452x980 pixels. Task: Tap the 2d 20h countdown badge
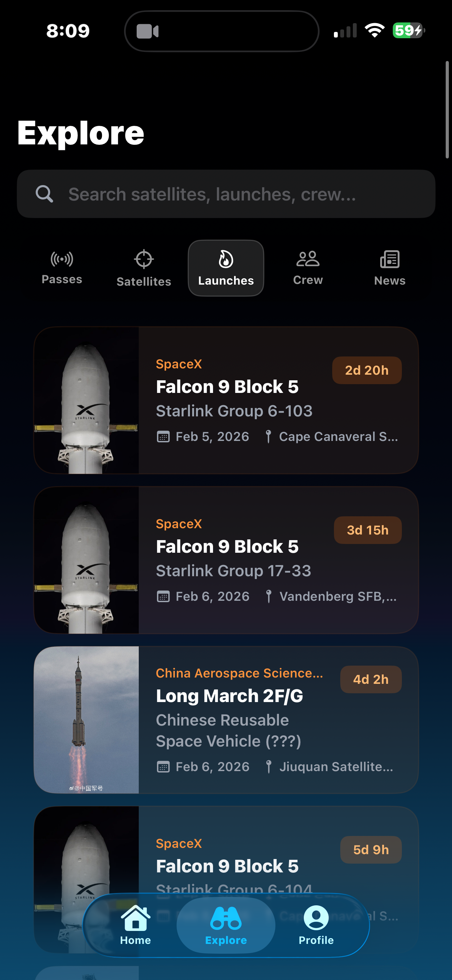(367, 370)
